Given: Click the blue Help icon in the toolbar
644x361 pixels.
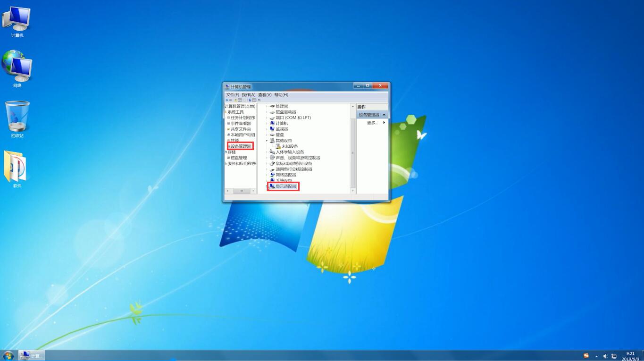Looking at the screenshot, I should [x=250, y=100].
